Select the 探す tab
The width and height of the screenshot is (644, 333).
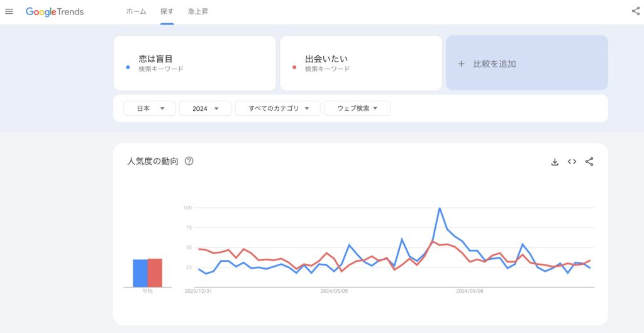[167, 12]
